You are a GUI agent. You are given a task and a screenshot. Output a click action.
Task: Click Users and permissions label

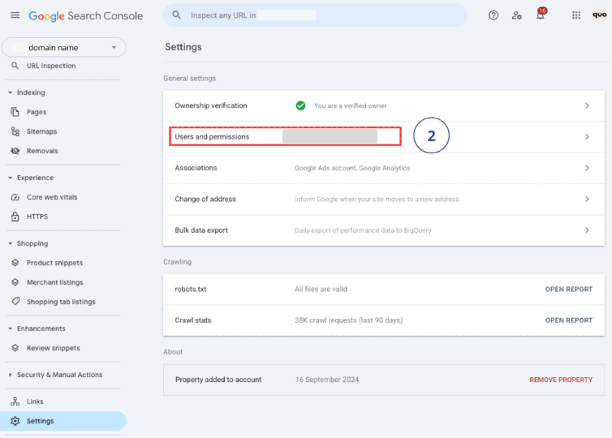click(x=212, y=137)
